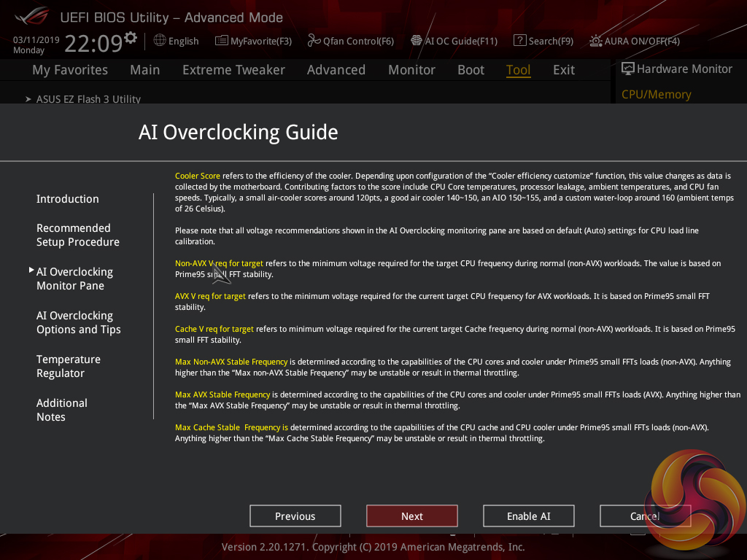Click the CPU/Memory heading
This screenshot has width=747, height=560.
656,94
